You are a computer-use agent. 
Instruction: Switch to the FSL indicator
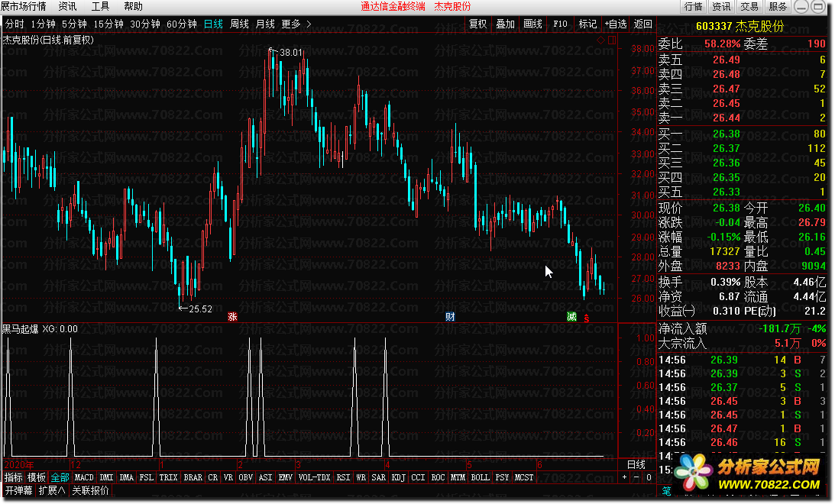coord(147,477)
